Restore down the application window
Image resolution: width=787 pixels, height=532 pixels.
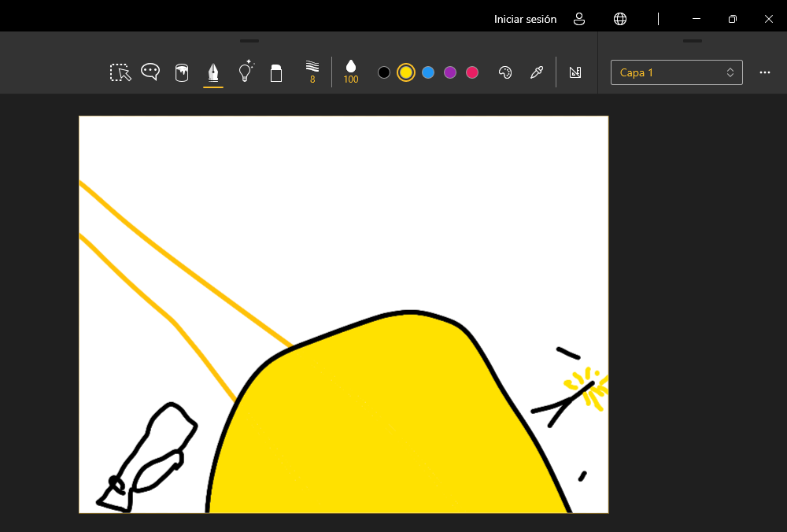[733, 19]
